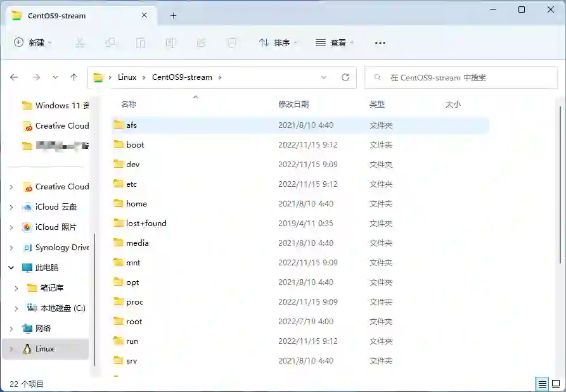Click the search magnifier icon
Screen dimensions: 566x392
click(x=377, y=77)
